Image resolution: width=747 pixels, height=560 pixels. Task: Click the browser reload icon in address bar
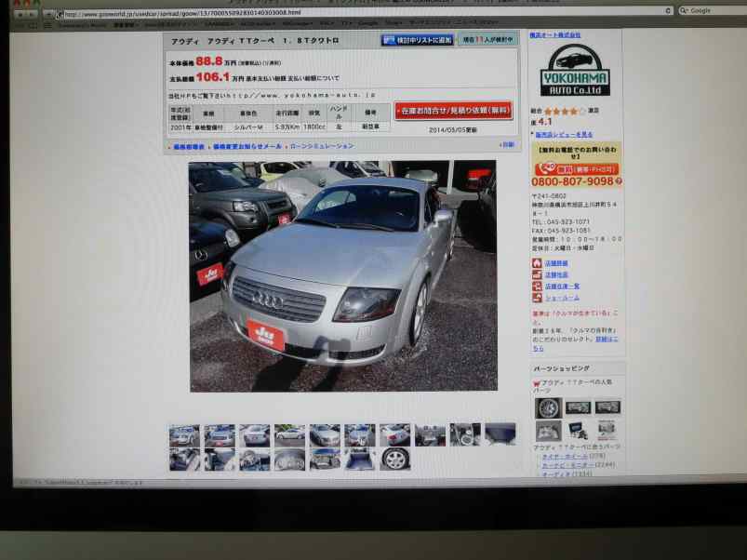(x=668, y=11)
